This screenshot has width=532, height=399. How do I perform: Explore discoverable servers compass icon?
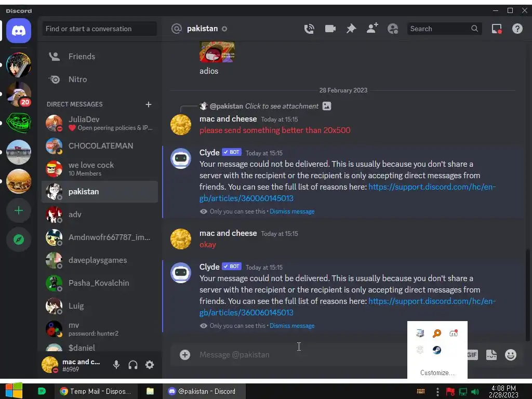[x=19, y=240]
